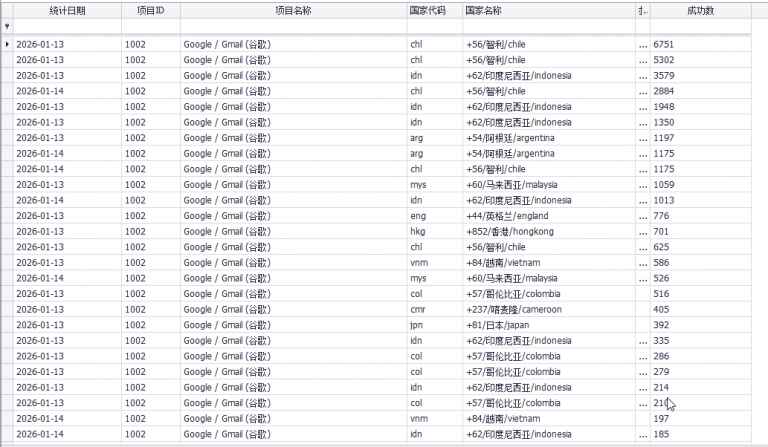Select the success count cell 1350
The image size is (768, 447).
coord(700,122)
